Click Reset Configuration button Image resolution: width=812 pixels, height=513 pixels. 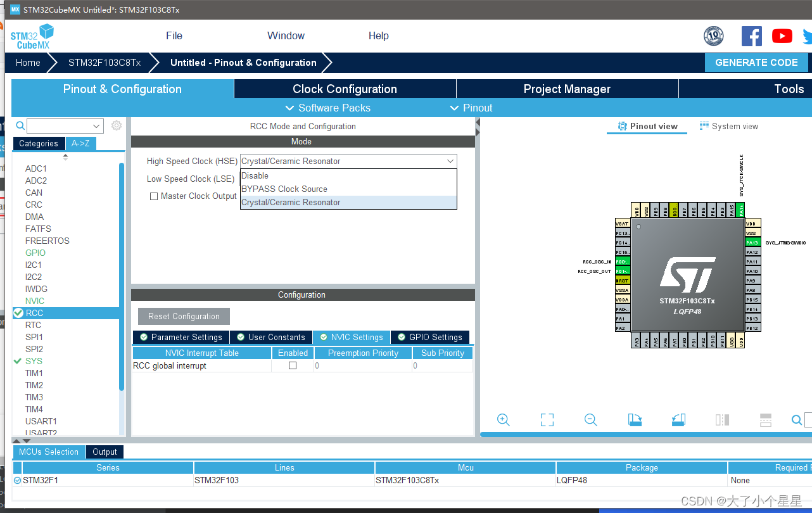tap(184, 316)
